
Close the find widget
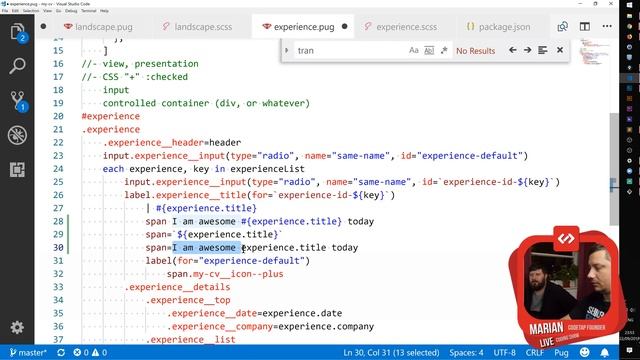tap(560, 50)
